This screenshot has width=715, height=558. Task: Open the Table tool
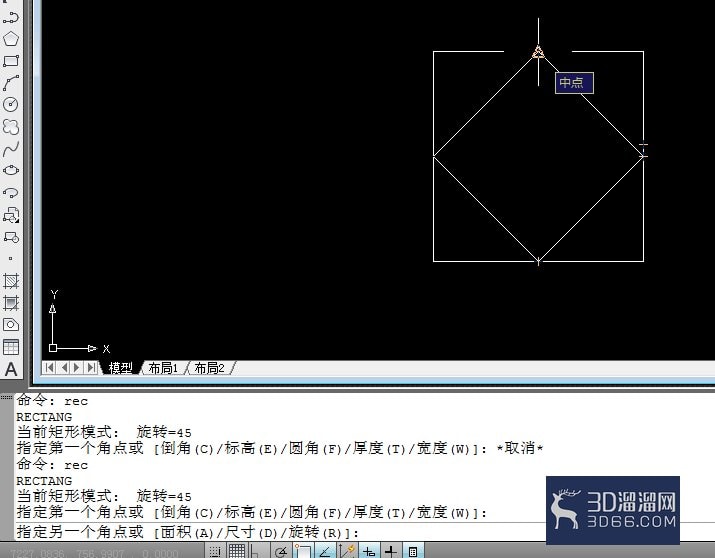pos(11,347)
